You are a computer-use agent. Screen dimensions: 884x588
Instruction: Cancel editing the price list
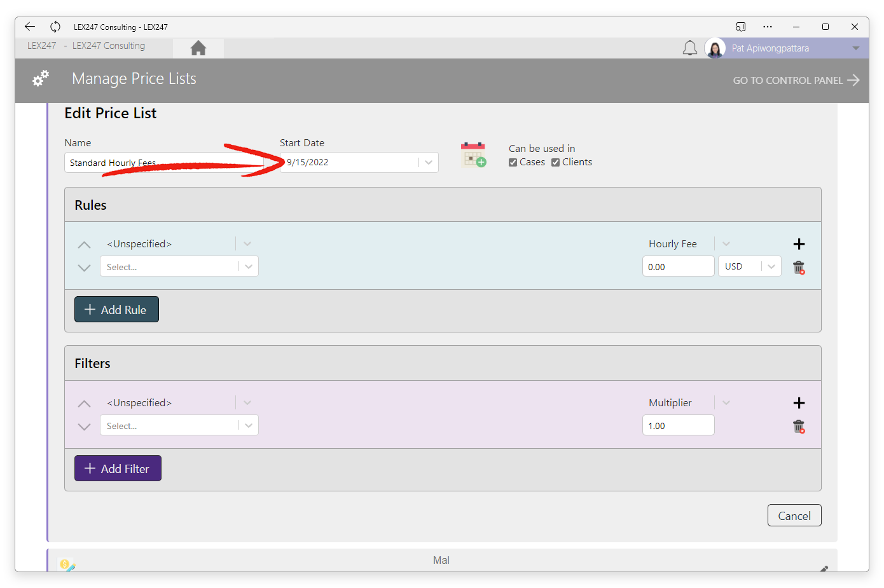[x=794, y=516]
